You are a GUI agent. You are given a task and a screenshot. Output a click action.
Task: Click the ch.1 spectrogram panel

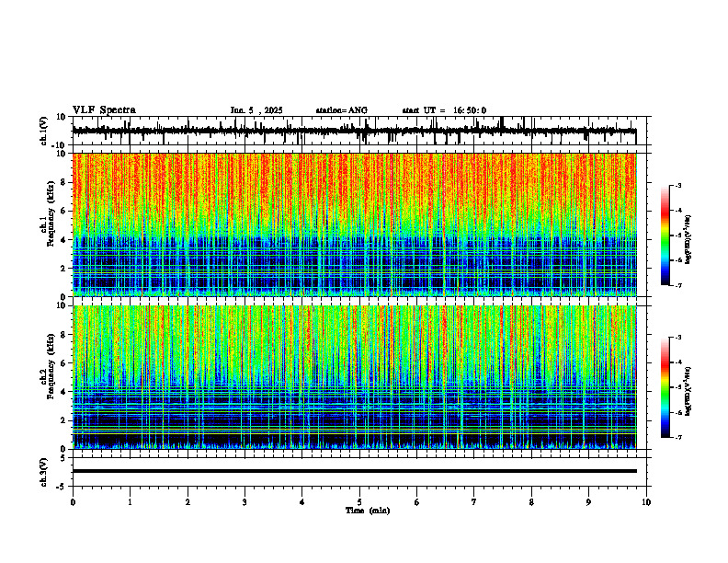pos(354,224)
